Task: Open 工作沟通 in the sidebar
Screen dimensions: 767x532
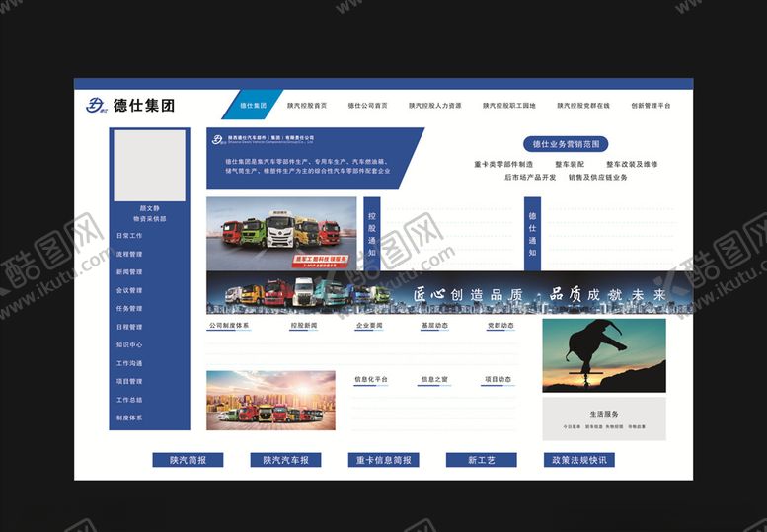Action: pyautogui.click(x=129, y=363)
